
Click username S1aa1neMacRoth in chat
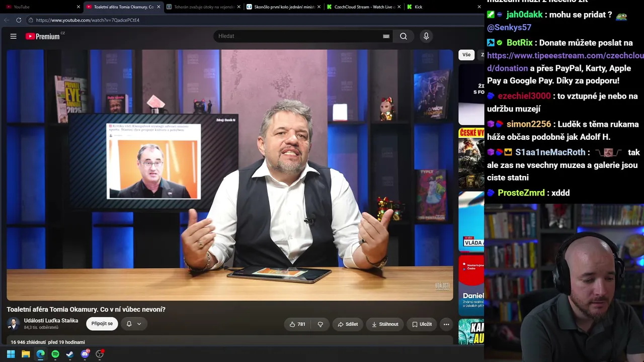click(x=550, y=152)
